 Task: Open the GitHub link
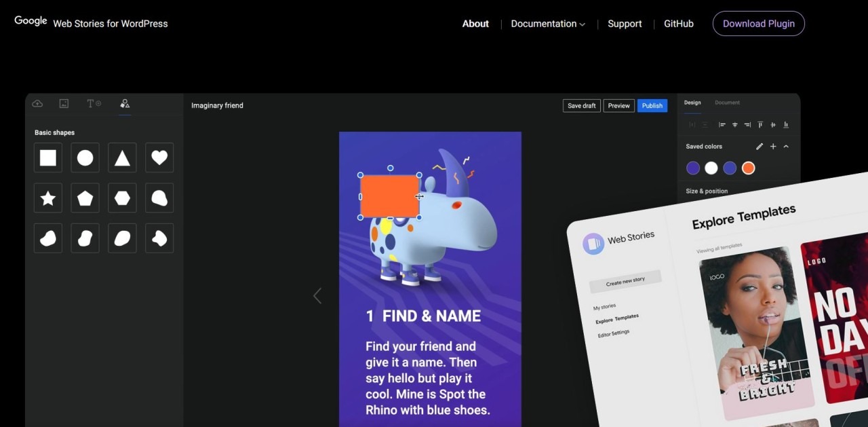click(x=678, y=24)
